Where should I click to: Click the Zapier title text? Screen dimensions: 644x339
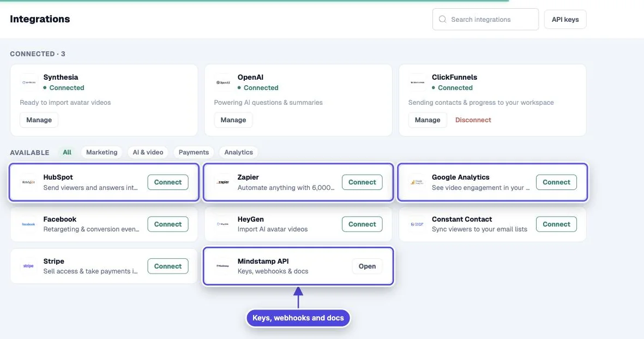[x=248, y=177]
